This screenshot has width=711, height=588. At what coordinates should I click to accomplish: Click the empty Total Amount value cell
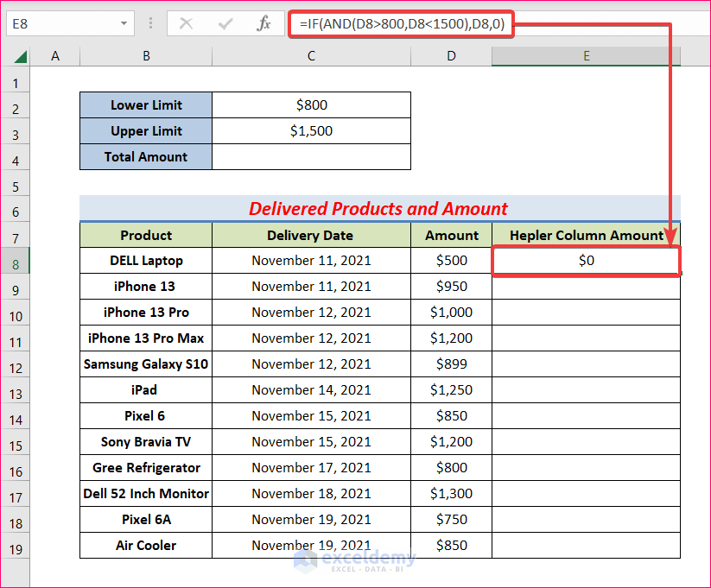[x=311, y=157]
